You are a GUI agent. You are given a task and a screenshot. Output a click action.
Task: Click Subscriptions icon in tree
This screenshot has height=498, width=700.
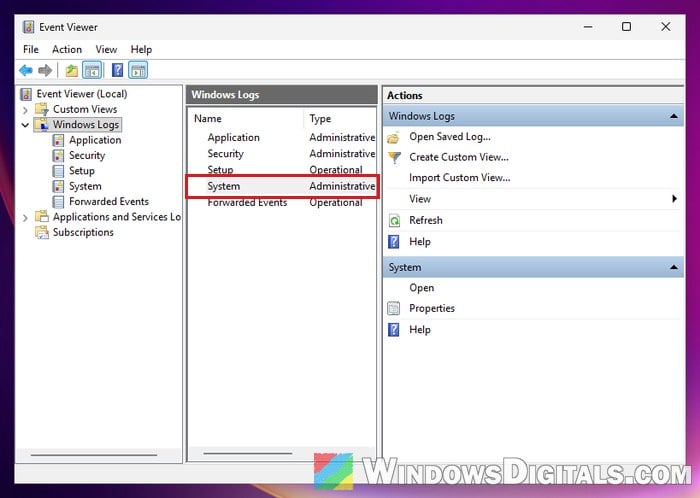(x=42, y=232)
